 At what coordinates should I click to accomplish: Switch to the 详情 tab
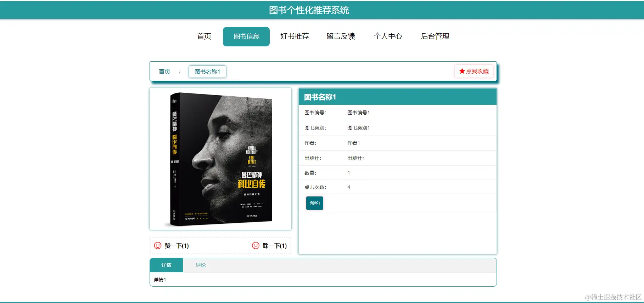(166, 265)
